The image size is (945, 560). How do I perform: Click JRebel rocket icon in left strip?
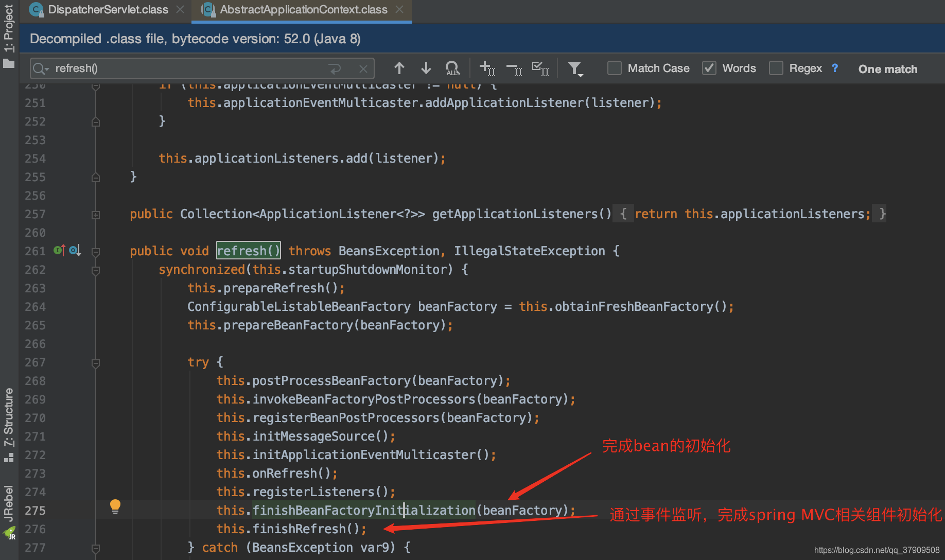click(9, 533)
